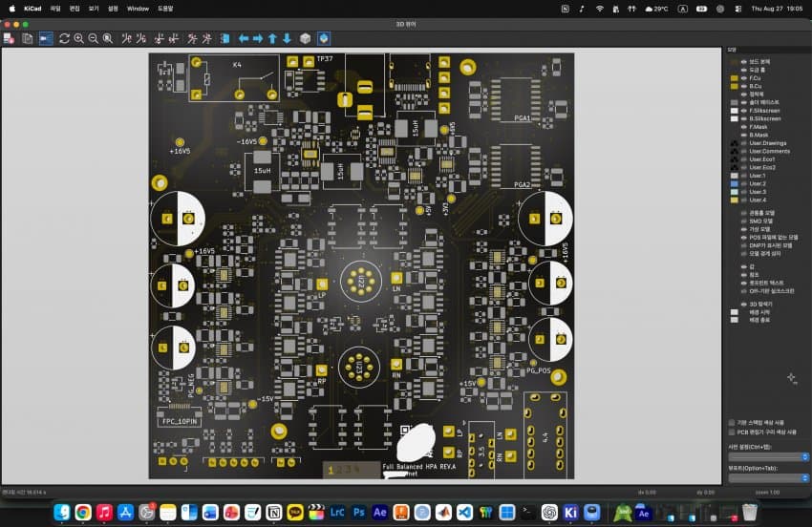Open Chrome from the Dock

tap(83, 512)
